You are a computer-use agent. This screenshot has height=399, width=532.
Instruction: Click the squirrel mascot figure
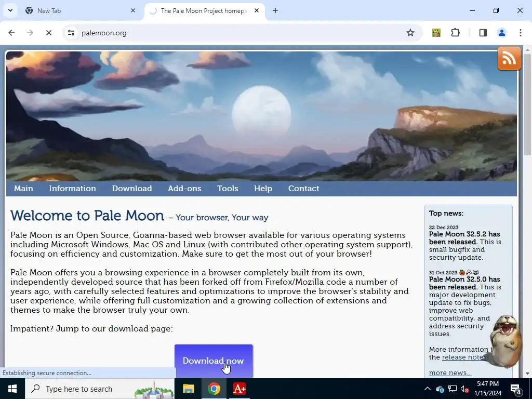pos(506,341)
